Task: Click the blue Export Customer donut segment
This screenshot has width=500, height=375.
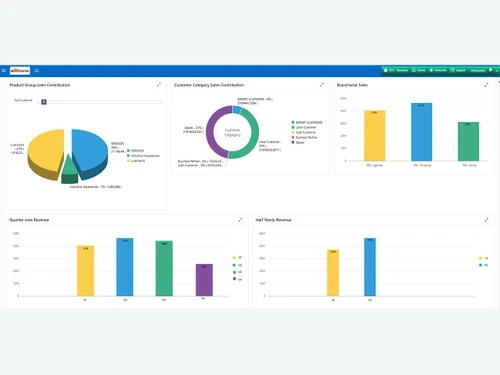Action: click(237, 109)
